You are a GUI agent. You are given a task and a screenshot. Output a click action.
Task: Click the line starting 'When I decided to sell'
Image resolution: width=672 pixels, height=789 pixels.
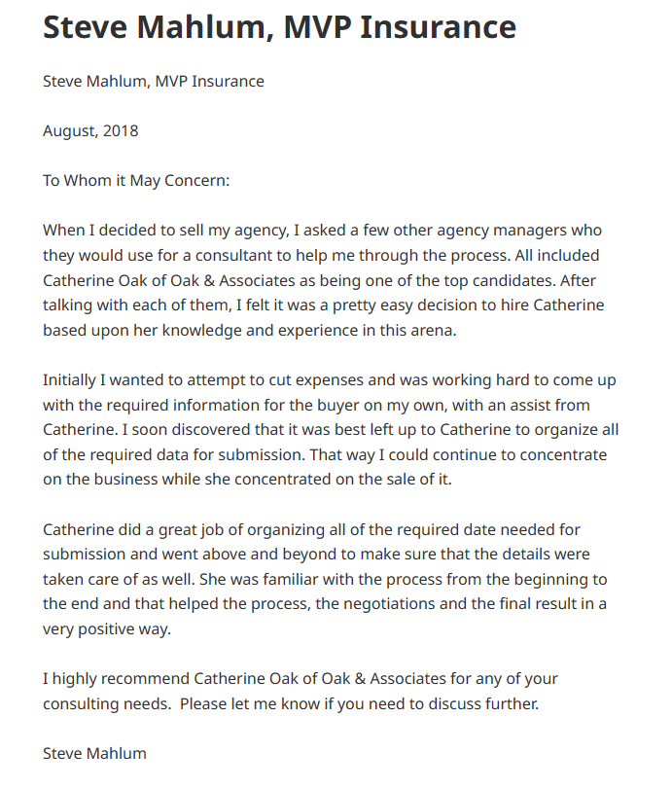point(322,231)
